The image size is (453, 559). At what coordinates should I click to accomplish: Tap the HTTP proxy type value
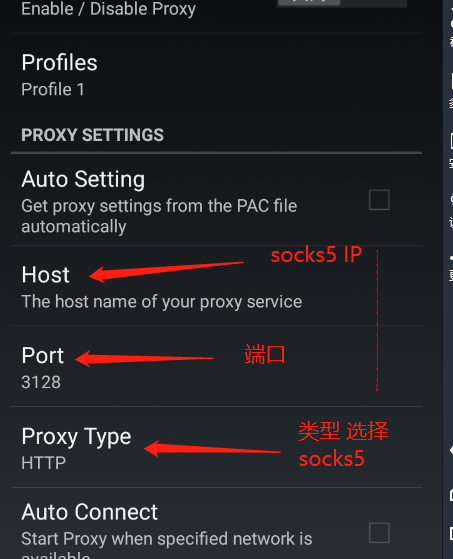pyautogui.click(x=43, y=463)
